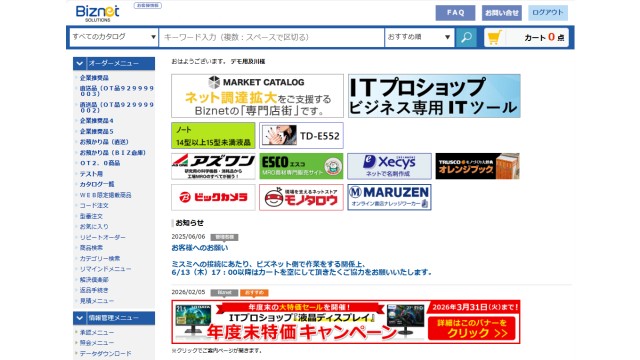Focus the キーワード入力 search field
640x360 pixels.
click(x=271, y=37)
